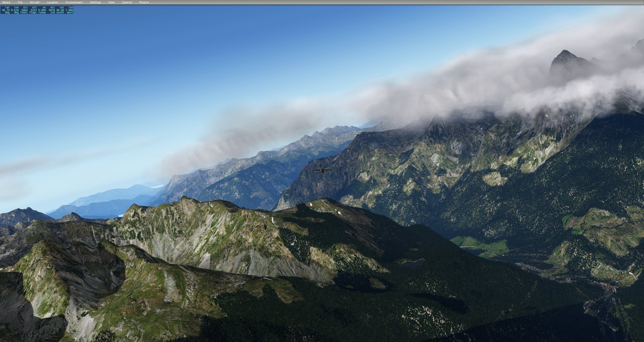Click the longitude 8.618 deg readout
This screenshot has height=342, width=644.
15,10
